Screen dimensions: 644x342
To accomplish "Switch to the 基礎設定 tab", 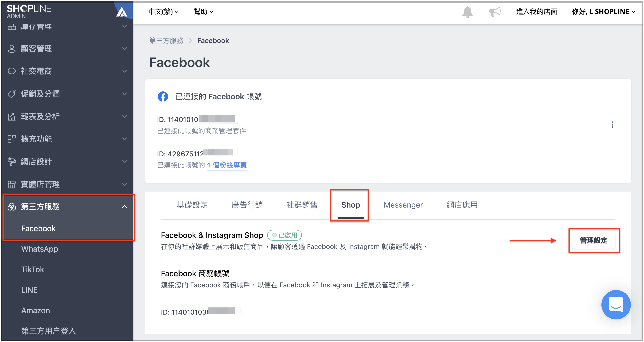I will [x=192, y=205].
